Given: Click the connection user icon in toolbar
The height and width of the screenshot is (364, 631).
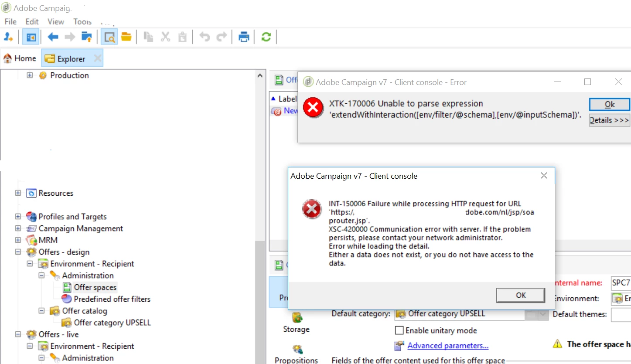Looking at the screenshot, I should [8, 37].
